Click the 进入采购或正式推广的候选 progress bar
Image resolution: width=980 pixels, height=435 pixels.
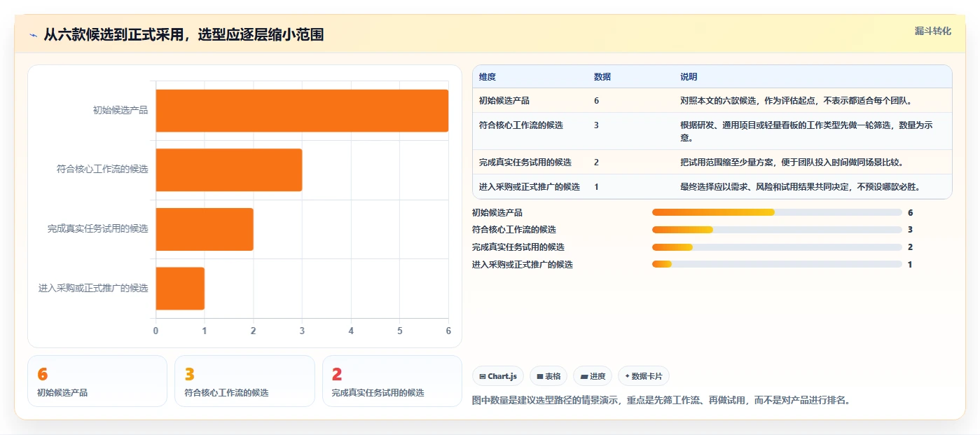point(777,264)
